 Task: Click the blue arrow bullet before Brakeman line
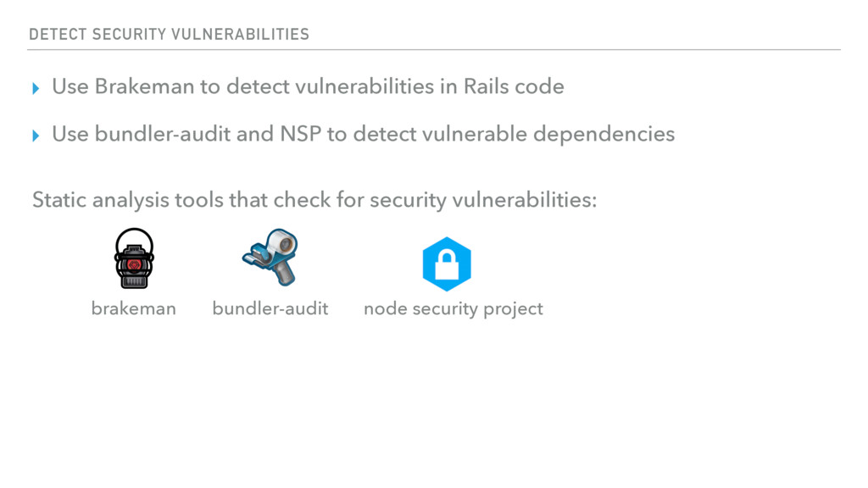[36, 88]
